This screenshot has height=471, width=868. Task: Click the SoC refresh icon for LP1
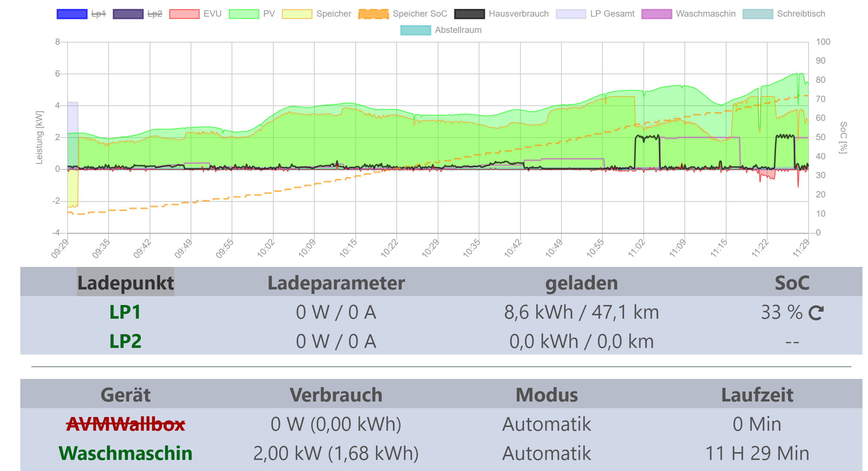816,313
